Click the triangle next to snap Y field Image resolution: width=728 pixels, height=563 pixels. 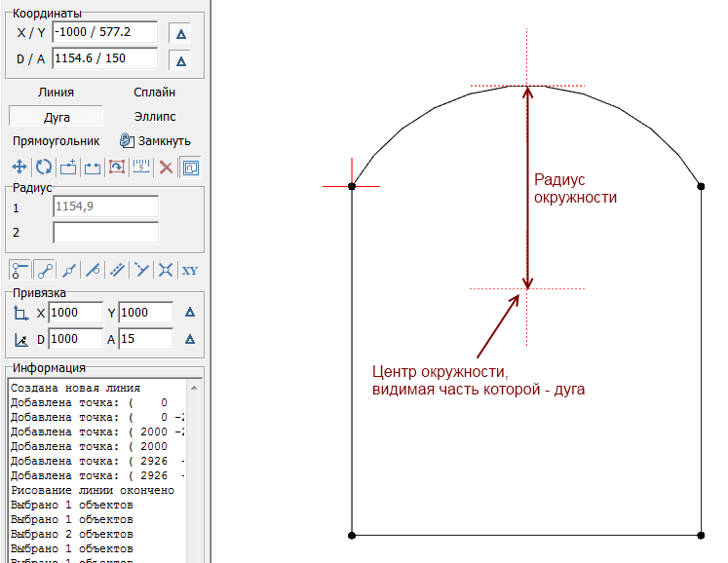190,313
